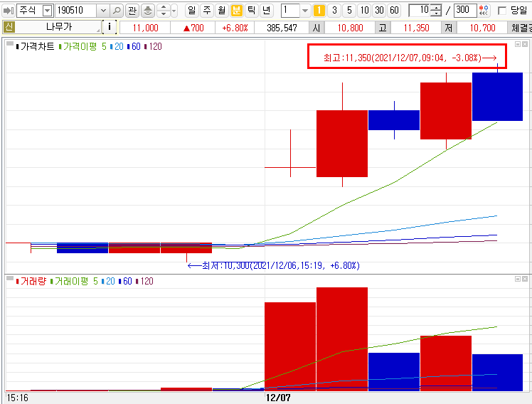This screenshot has height=404, width=532.
Task: Maximize the volume chart pane
Action: coord(518,279)
